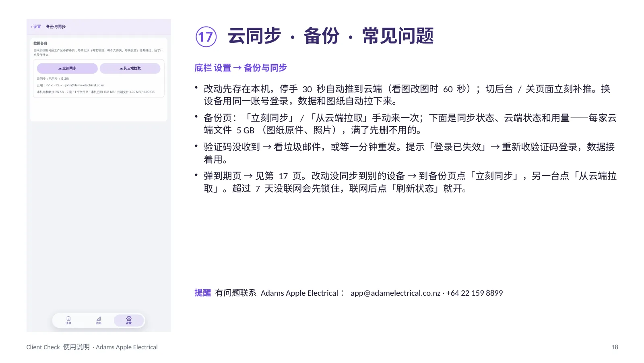Click the 数据备份 section heading
Screen dimensions: 644x363
click(40, 43)
